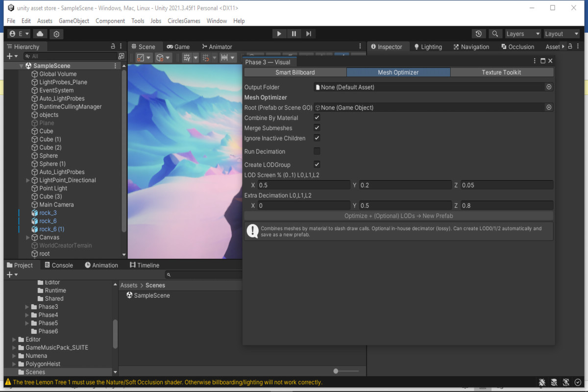Open the Project create plus dropdown
This screenshot has width=588, height=392.
point(12,275)
